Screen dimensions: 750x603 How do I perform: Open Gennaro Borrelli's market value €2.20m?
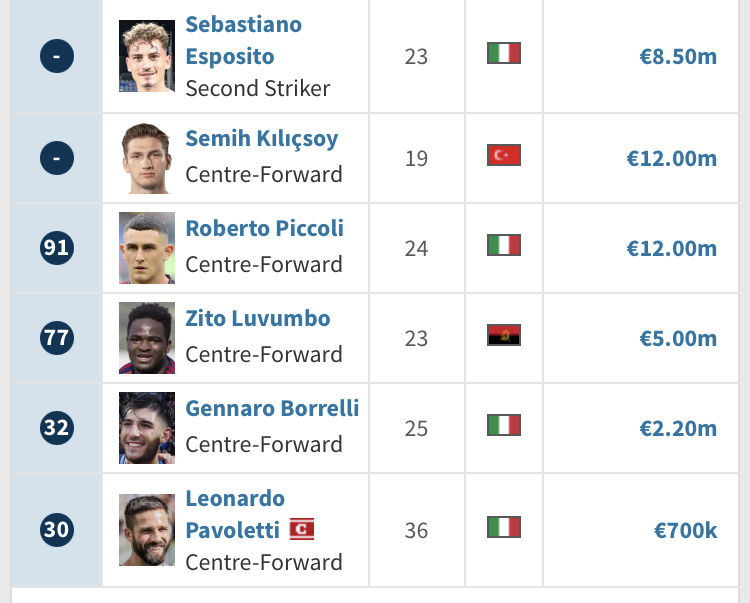click(x=678, y=428)
